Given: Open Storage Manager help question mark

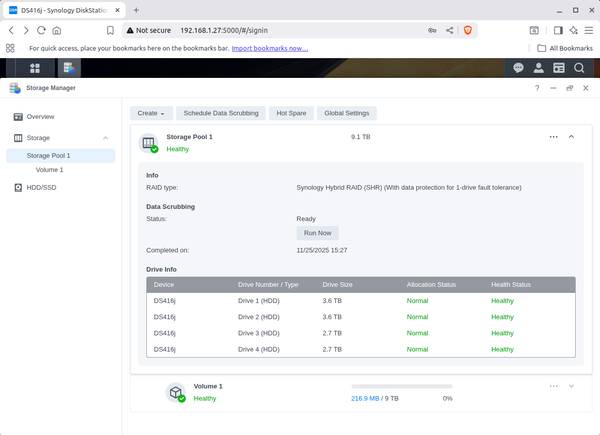Looking at the screenshot, I should tap(537, 88).
